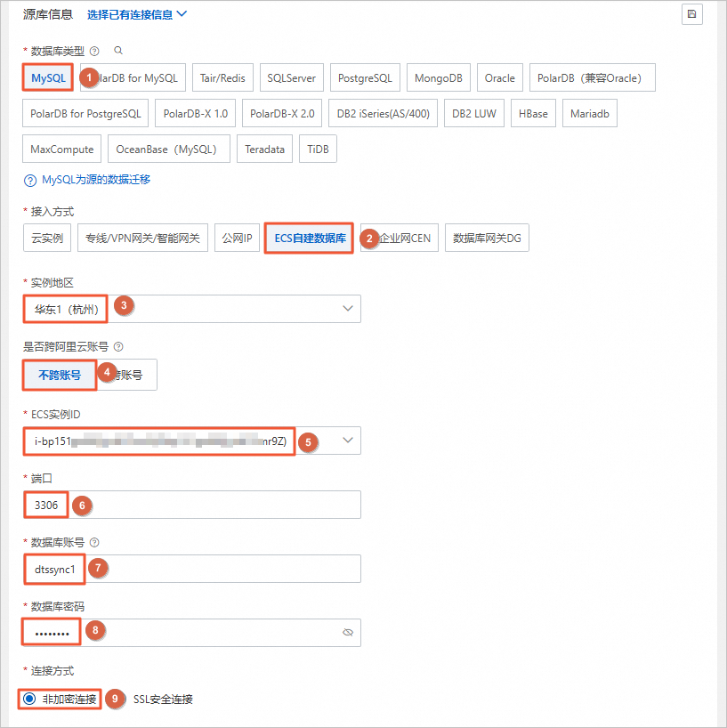Select 企业网CEN access method

point(400,238)
